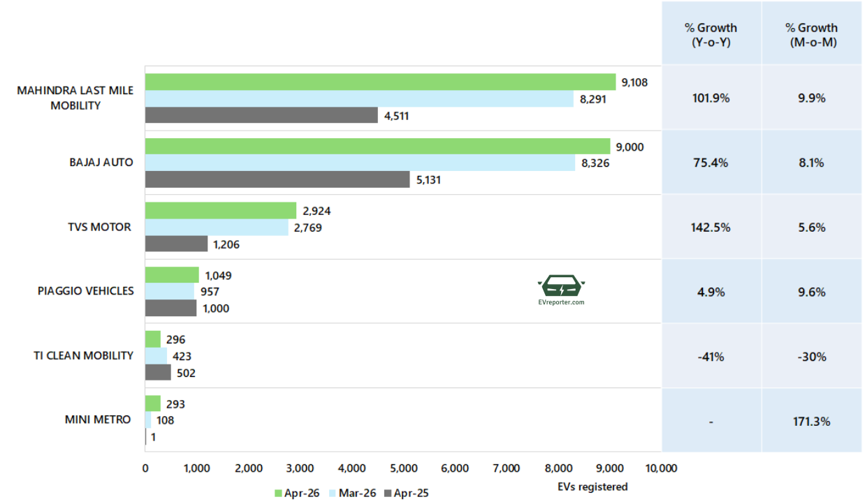
Task: Click the % Growth (M-o-M) column header
Action: 811,34
